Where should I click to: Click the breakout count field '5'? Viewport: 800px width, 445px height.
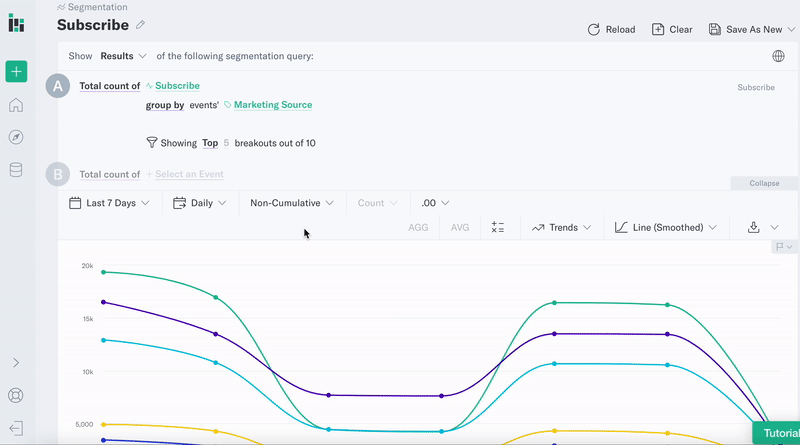point(226,143)
